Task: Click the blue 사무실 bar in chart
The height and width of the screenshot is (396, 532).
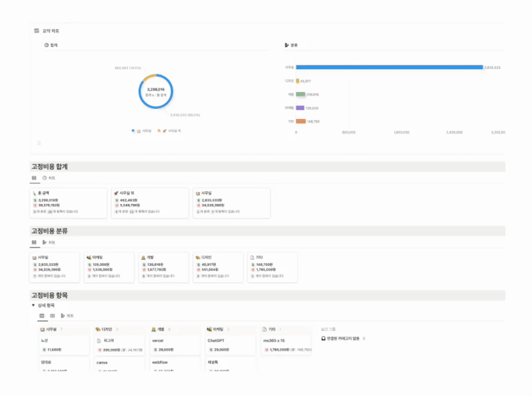Action: 388,67
